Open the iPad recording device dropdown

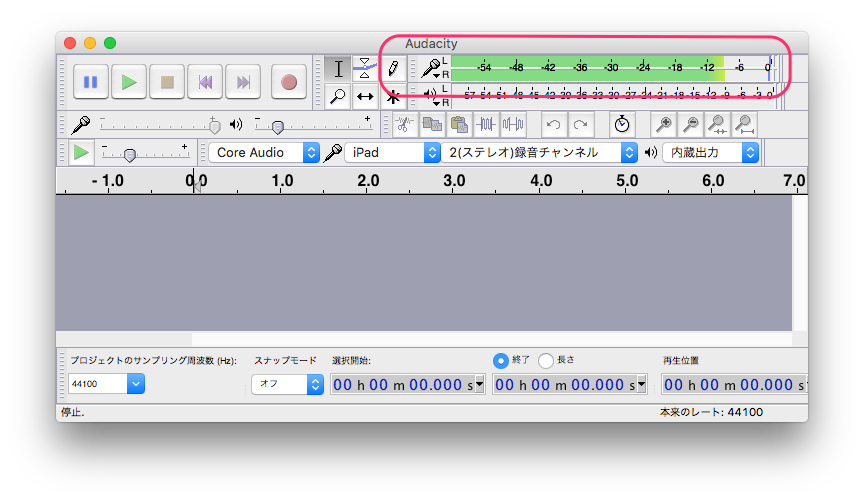click(392, 153)
